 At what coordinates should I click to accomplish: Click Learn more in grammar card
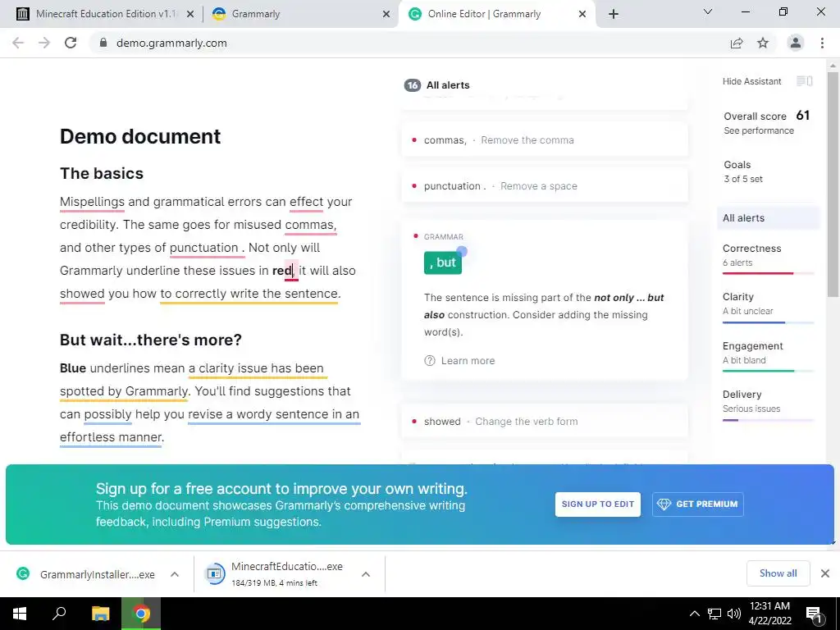468,361
